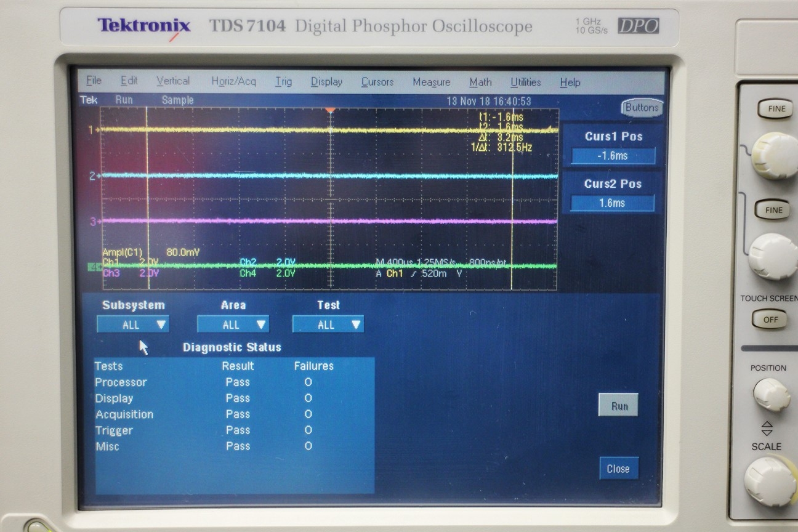Click the Close button in diagnostics panel
Image resolution: width=798 pixels, height=532 pixels.
tap(618, 469)
